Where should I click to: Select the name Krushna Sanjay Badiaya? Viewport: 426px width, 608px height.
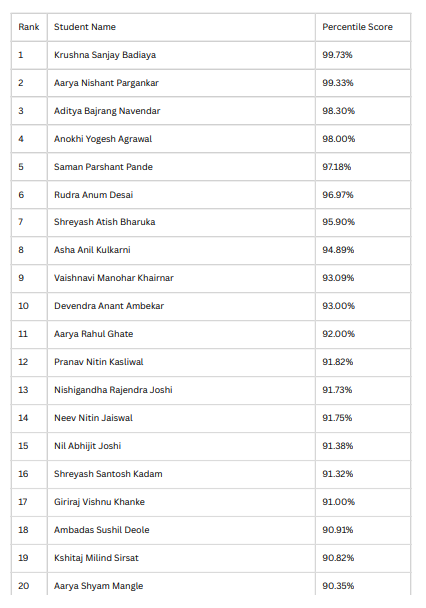pos(105,55)
